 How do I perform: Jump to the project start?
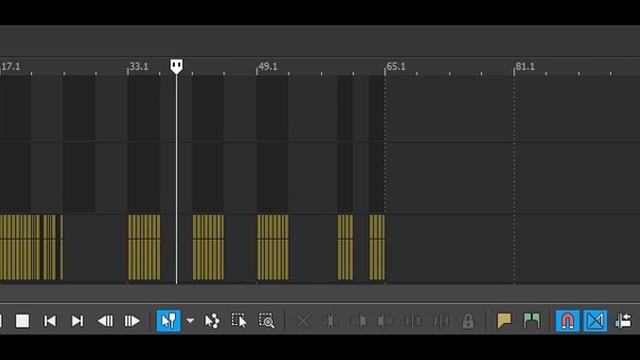[x=50, y=321]
